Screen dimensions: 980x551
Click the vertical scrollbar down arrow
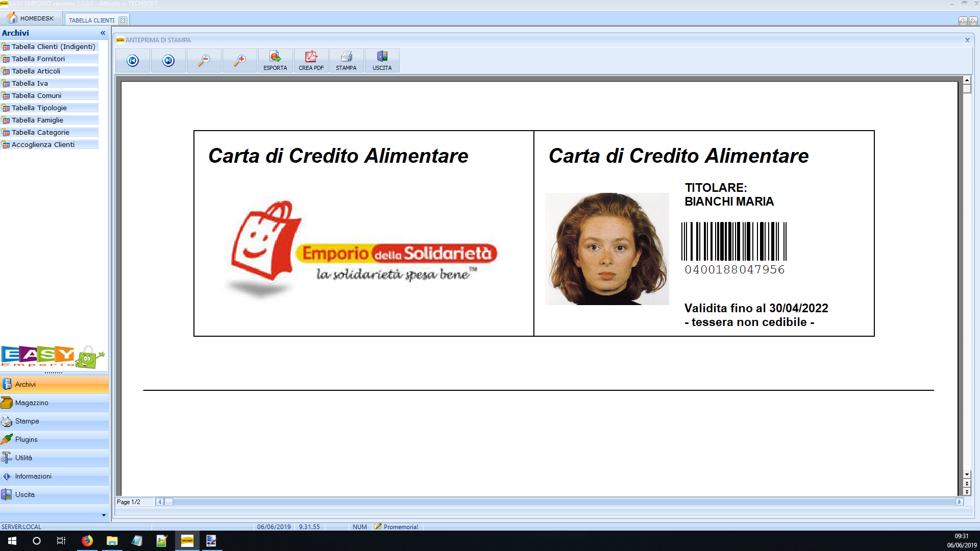coord(967,474)
